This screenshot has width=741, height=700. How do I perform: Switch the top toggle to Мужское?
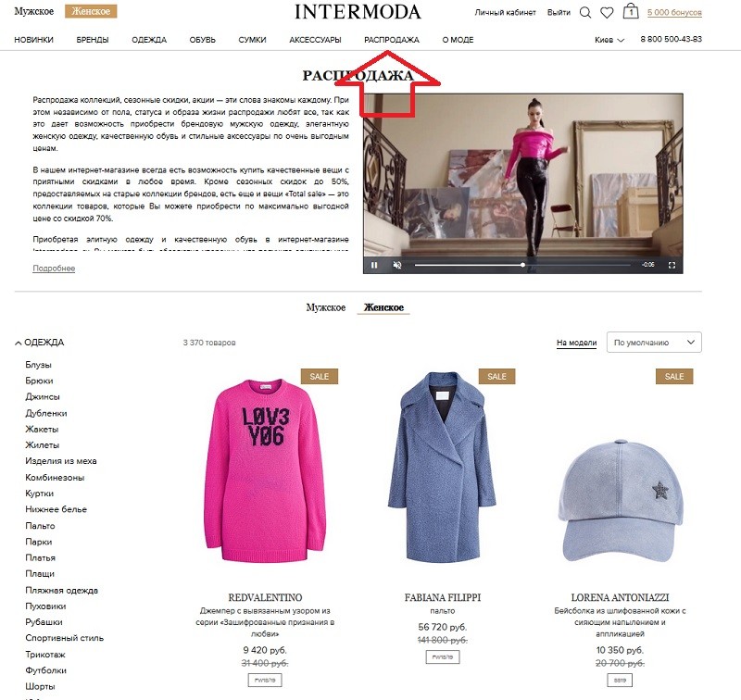tap(34, 11)
